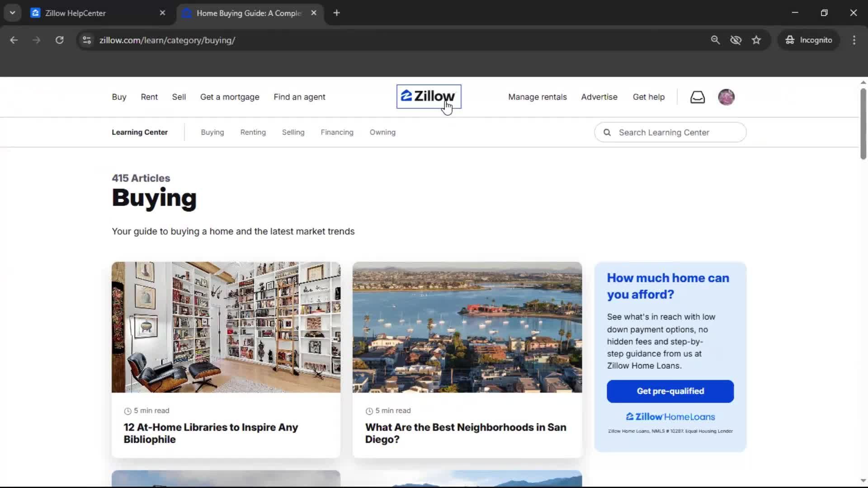Image resolution: width=868 pixels, height=488 pixels.
Task: Open the tab search dropdown
Action: tap(12, 12)
